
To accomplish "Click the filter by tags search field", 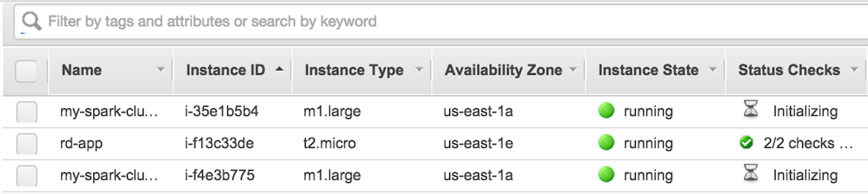I will coord(441,21).
